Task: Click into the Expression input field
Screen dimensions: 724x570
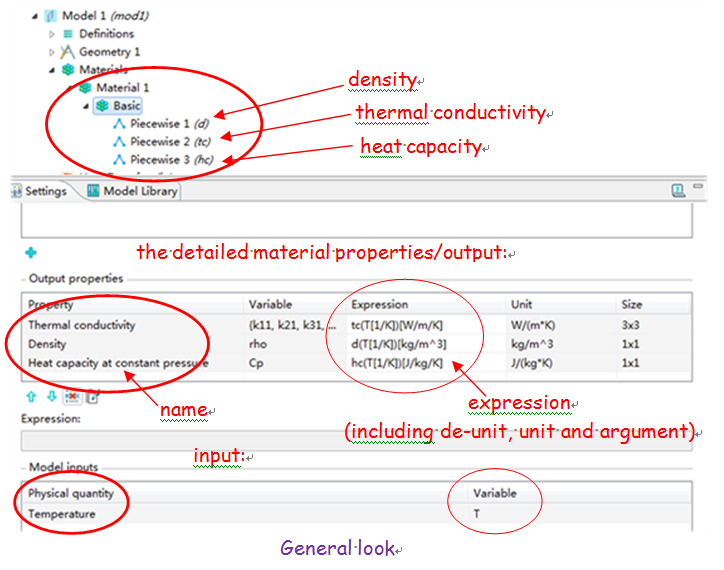Action: (x=355, y=440)
